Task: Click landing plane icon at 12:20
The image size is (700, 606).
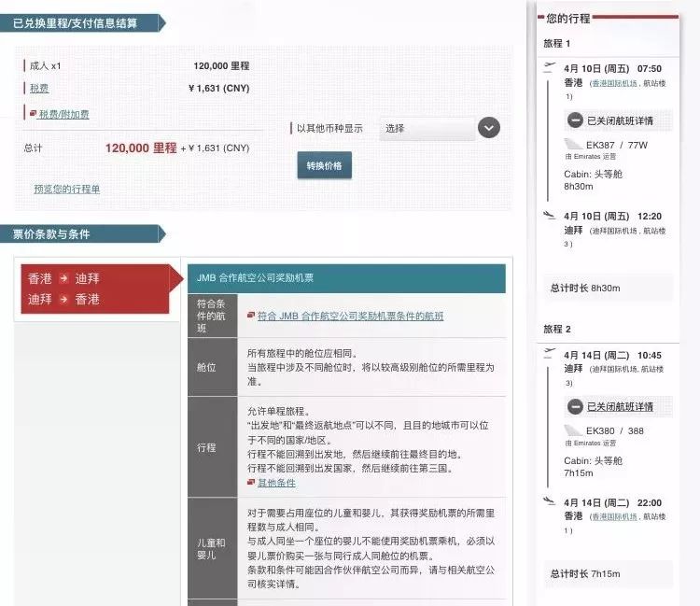Action: pyautogui.click(x=549, y=216)
